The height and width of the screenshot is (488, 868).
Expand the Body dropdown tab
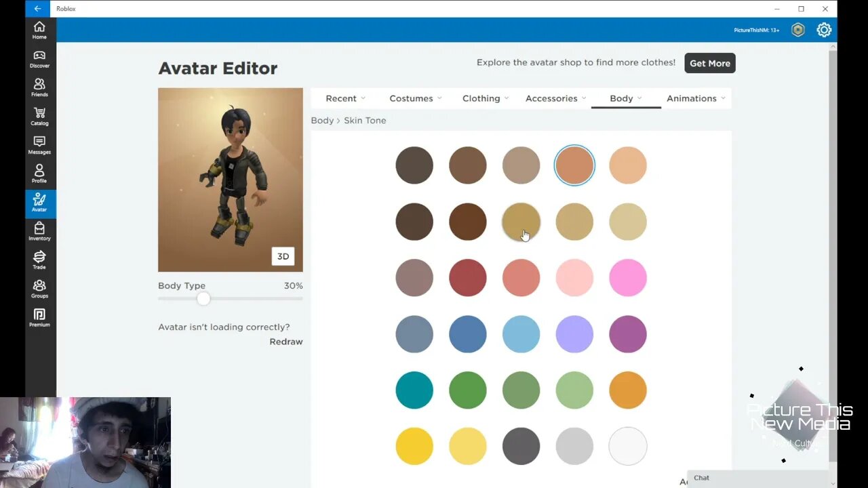coord(626,98)
